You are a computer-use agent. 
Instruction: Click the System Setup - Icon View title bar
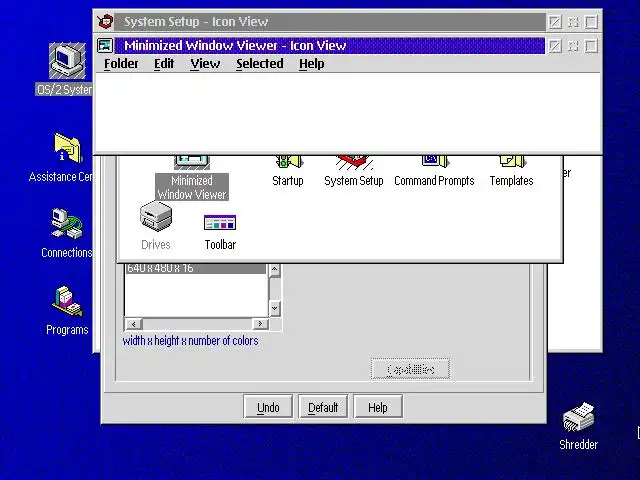pos(329,21)
